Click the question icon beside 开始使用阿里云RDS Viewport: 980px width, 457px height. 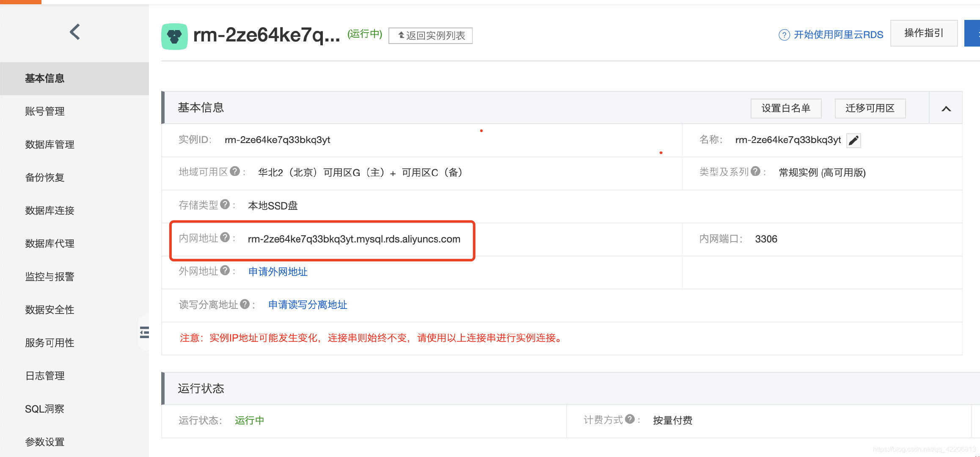click(784, 35)
